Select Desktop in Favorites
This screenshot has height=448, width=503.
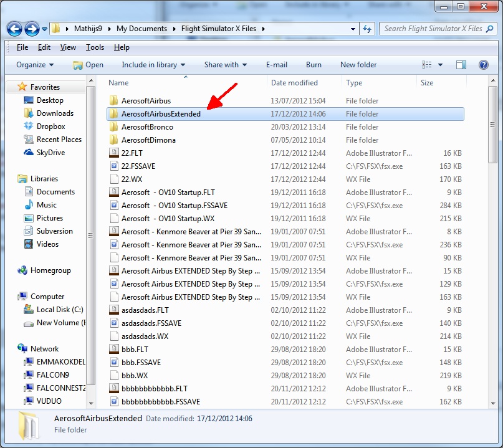[50, 100]
